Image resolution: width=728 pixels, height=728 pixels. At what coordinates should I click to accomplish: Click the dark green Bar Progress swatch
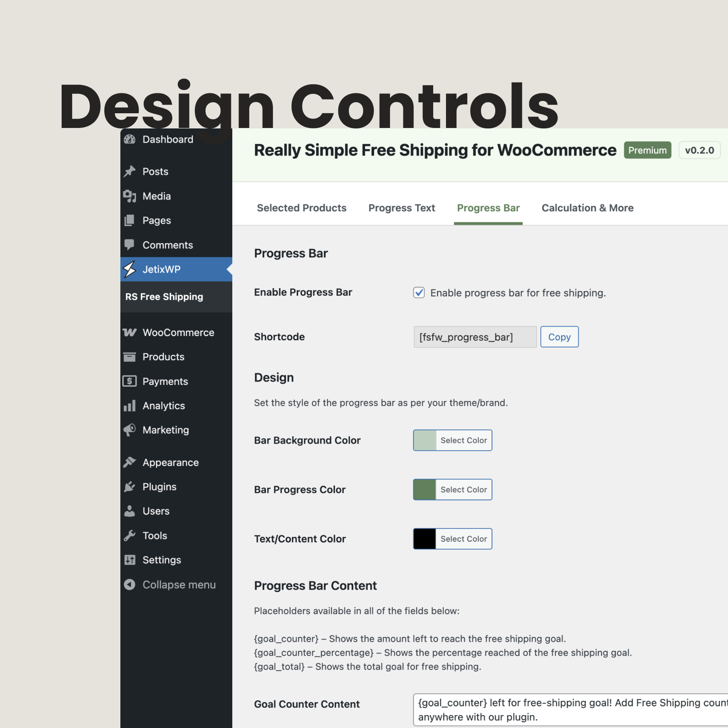(425, 490)
